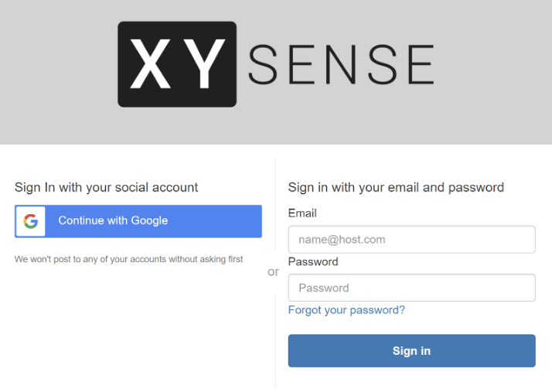Focus the Password input field
Image resolution: width=552 pixels, height=392 pixels.
[411, 288]
